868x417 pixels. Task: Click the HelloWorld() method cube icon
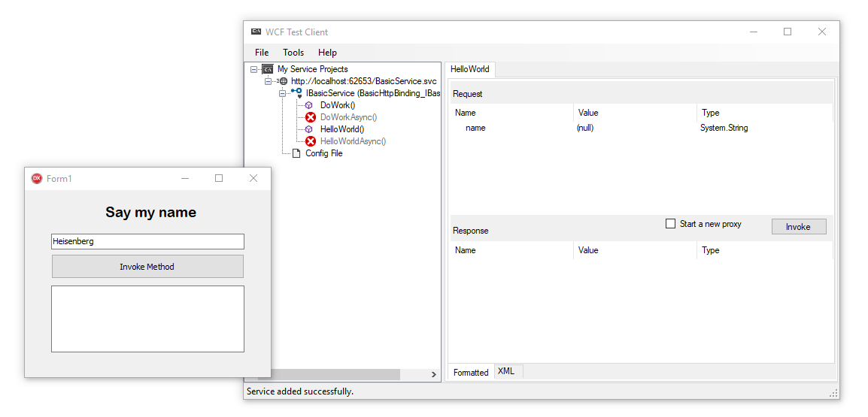(x=309, y=129)
